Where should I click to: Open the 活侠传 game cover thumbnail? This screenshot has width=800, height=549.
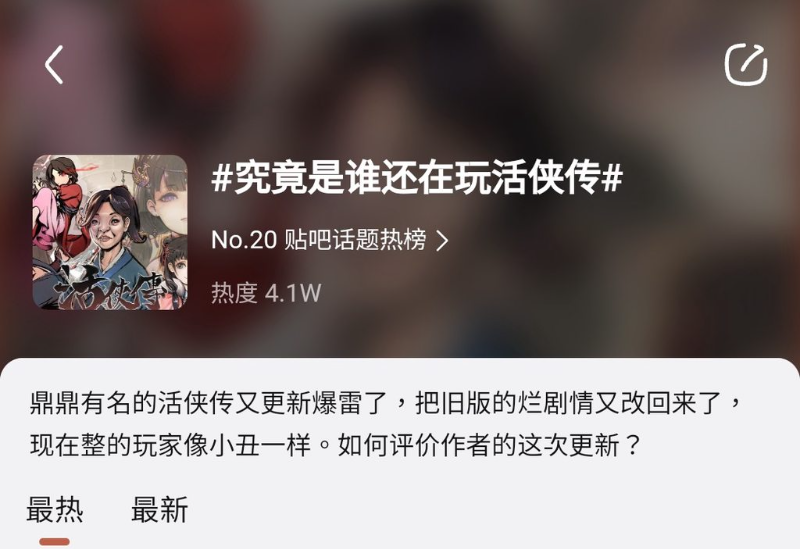110,232
